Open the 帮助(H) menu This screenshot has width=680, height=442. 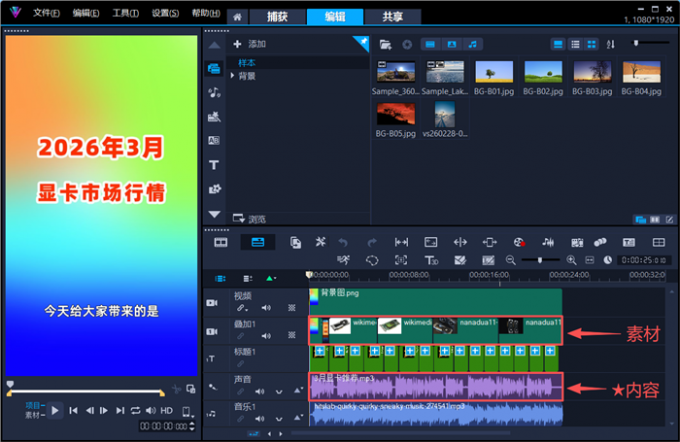click(x=206, y=13)
